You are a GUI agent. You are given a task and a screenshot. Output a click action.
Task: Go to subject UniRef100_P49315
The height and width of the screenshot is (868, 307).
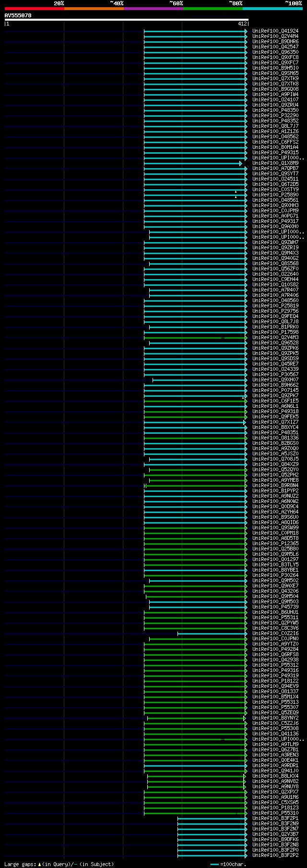275,153
